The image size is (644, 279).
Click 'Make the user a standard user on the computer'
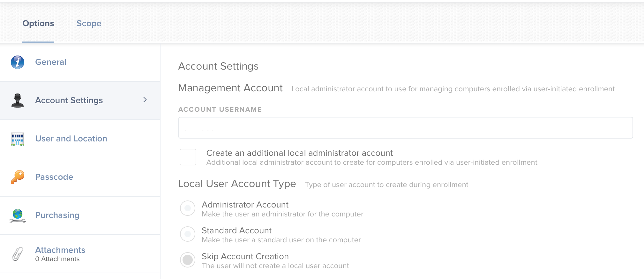(x=281, y=240)
